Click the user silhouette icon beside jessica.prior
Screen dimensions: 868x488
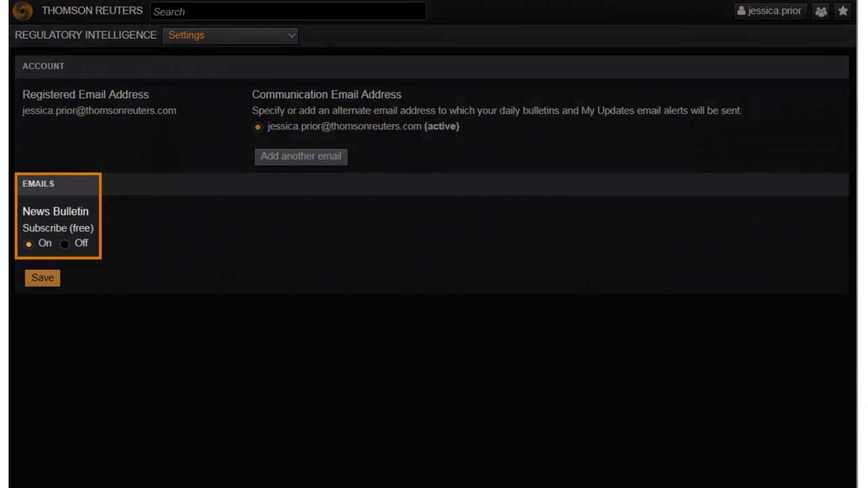741,11
